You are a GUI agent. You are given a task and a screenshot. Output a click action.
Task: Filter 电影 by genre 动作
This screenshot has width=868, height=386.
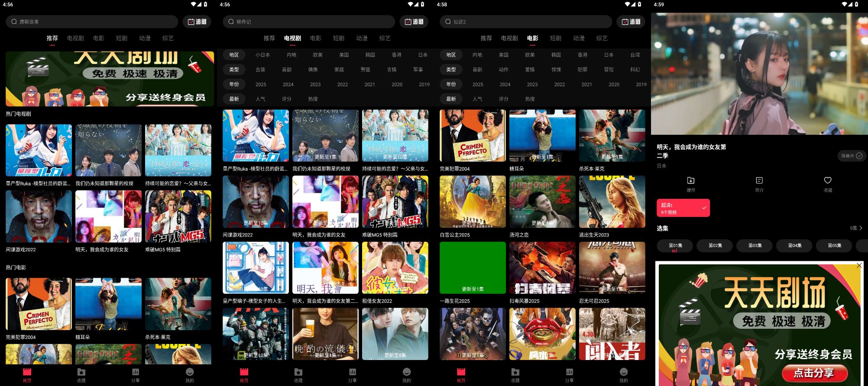(504, 70)
